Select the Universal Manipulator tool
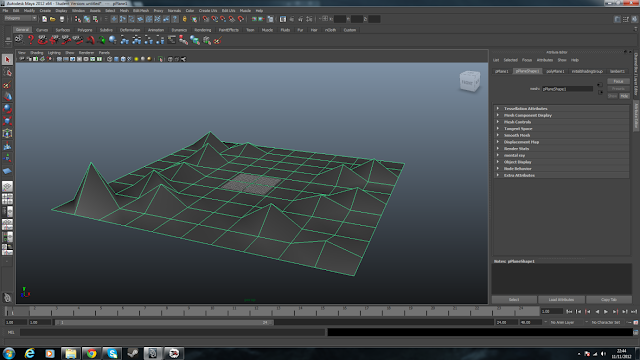Image resolution: width=640 pixels, height=360 pixels. pos(7,133)
